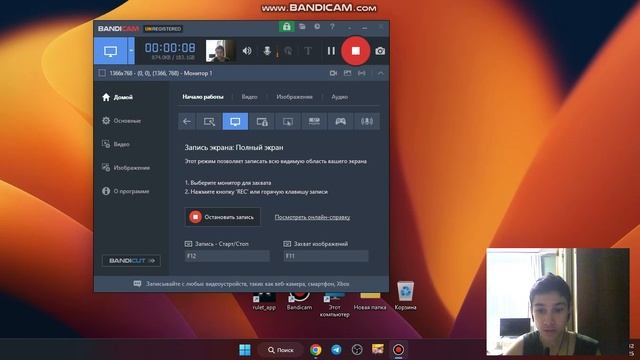Select the specific window recording mode icon
This screenshot has width=640, height=360.
[262, 121]
